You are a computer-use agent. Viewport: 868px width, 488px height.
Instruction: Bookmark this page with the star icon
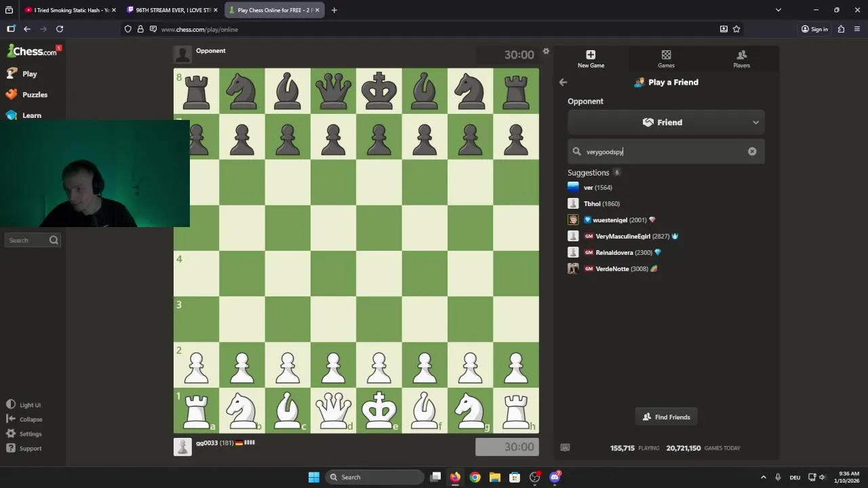pos(736,29)
